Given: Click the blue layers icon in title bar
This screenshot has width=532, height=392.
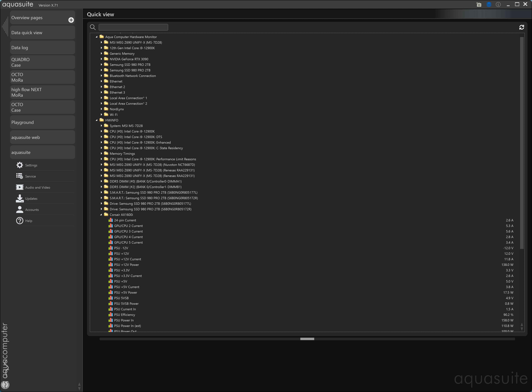Looking at the screenshot, I should click(x=489, y=4).
